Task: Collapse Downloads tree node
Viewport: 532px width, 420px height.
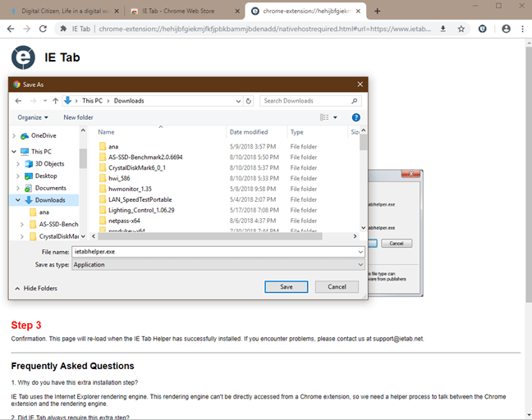Action: coord(18,200)
